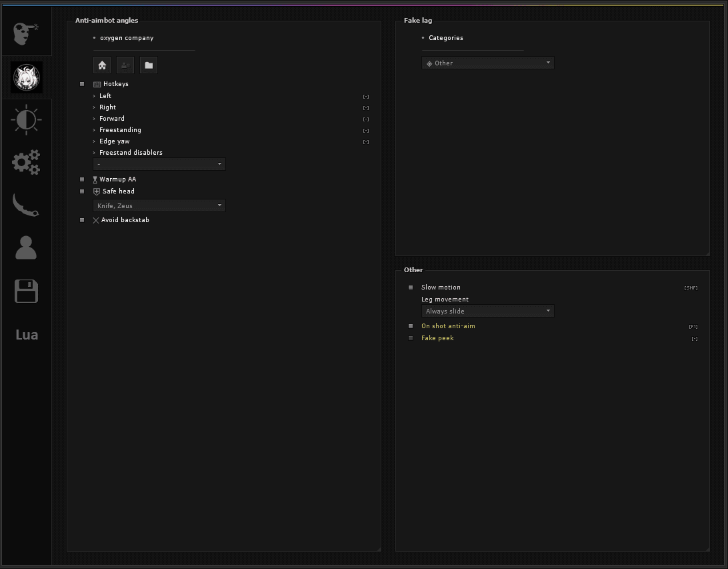Open the Skins knife icon tab
Viewport: 728px width, 569px height.
coord(25,205)
